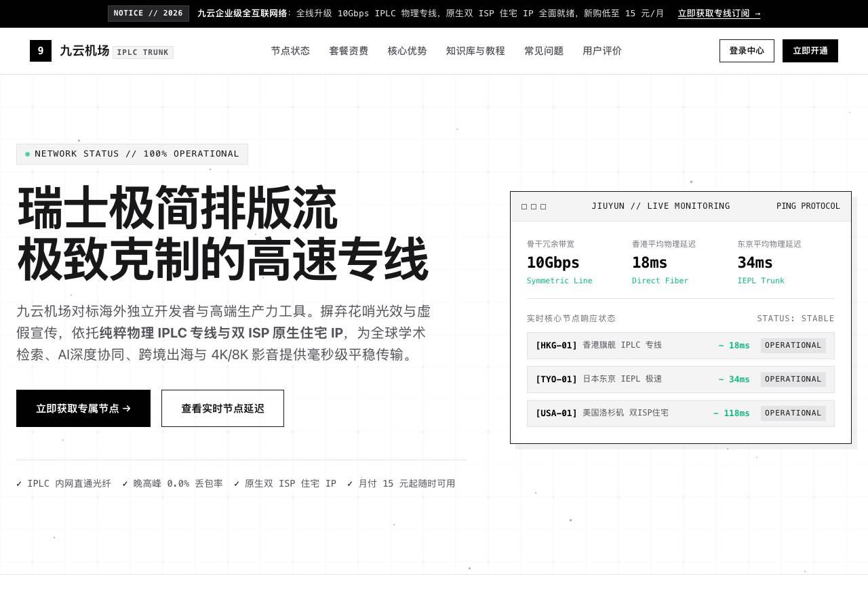
Task: Select the [USA-01] node row
Action: (x=681, y=413)
